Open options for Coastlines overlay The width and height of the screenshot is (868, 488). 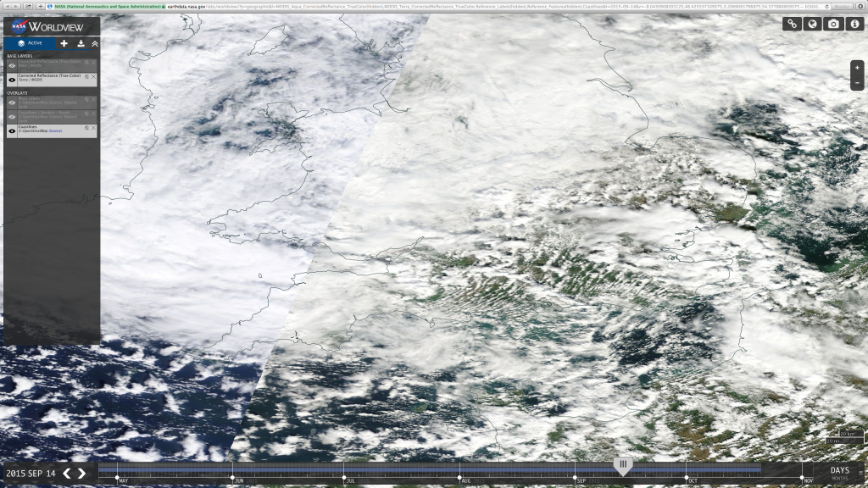coord(87,128)
